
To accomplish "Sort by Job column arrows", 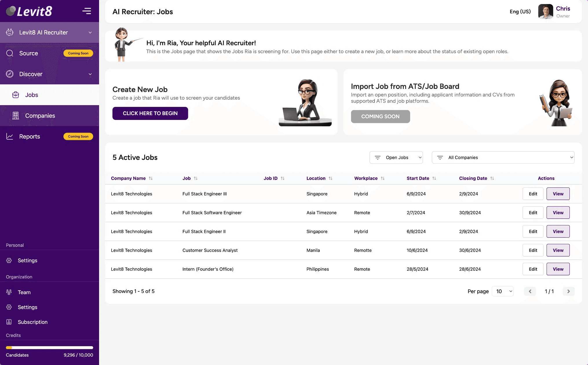I will point(196,178).
